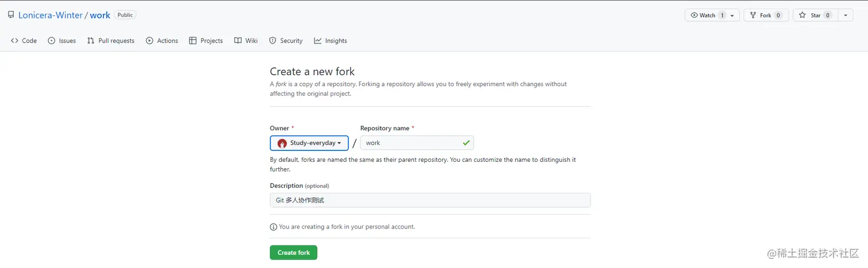This screenshot has width=868, height=268.
Task: Open the Pull requests tab
Action: (x=111, y=41)
